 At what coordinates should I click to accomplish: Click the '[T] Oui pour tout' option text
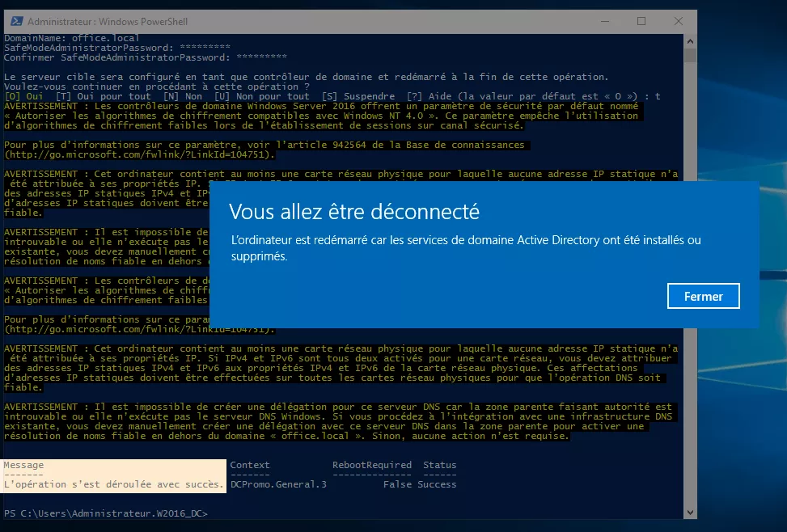point(103,96)
